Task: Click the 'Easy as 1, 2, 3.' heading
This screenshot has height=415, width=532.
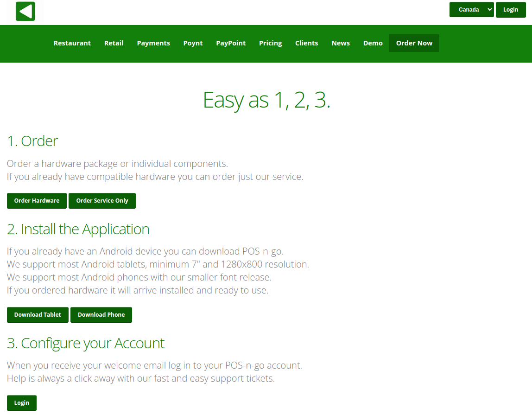Action: point(266,100)
